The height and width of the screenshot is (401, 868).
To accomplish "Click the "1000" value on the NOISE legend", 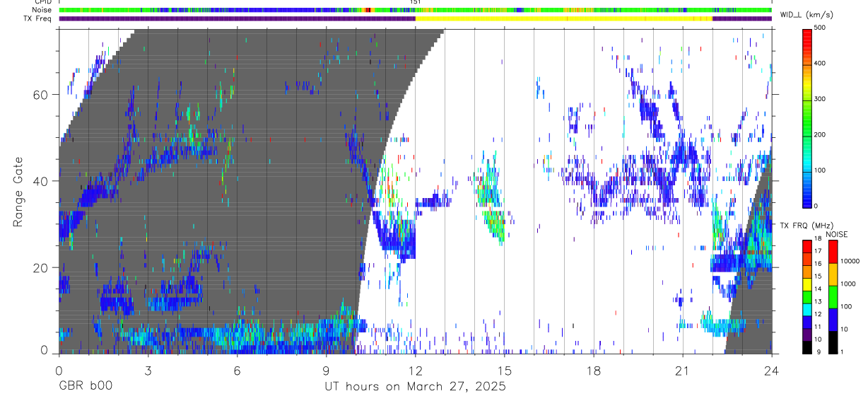I will [x=848, y=284].
